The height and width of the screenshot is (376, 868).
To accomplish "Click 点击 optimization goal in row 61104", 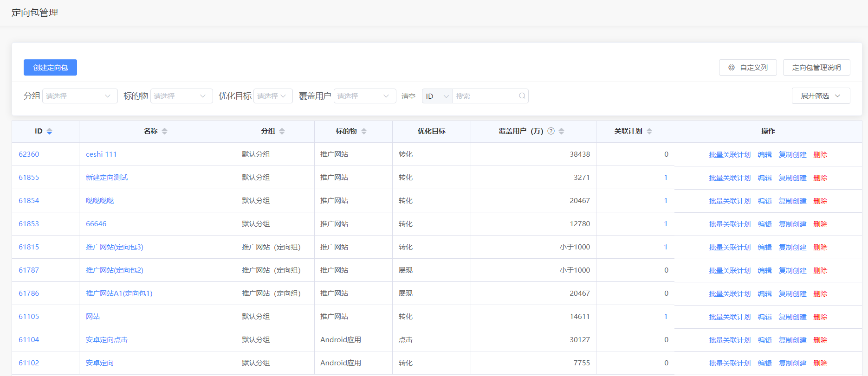I will point(406,340).
